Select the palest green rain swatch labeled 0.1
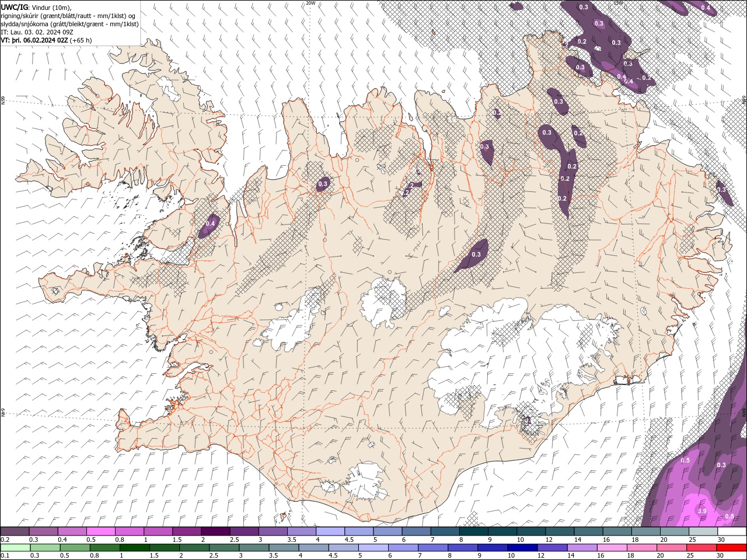Viewport: 747px width, 560px height. pyautogui.click(x=15, y=548)
